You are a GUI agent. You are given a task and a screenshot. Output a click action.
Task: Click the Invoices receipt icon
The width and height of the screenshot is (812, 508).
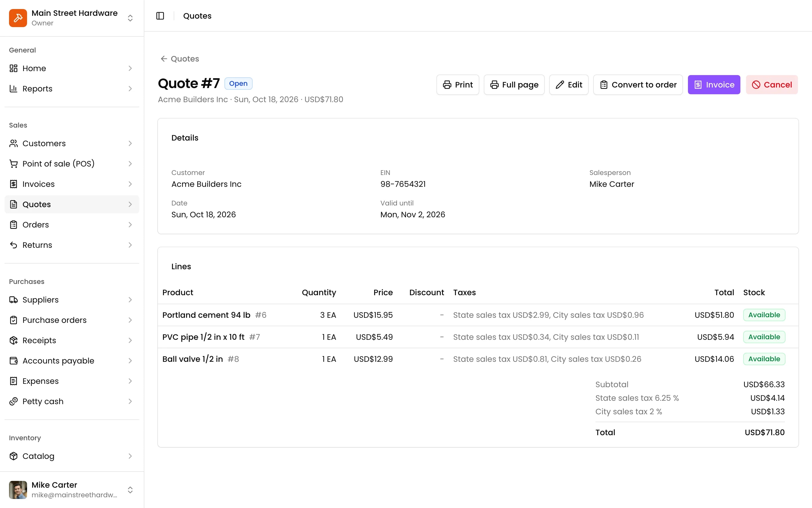point(14,184)
